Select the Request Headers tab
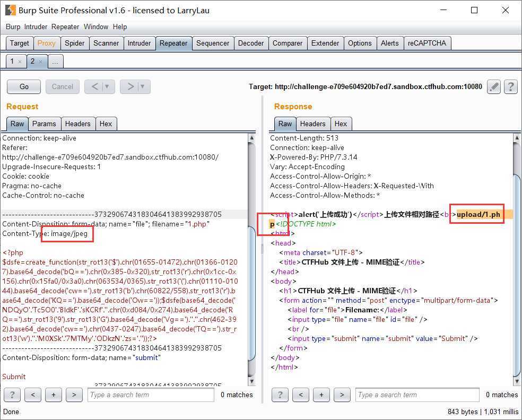The image size is (522, 420). [x=78, y=124]
